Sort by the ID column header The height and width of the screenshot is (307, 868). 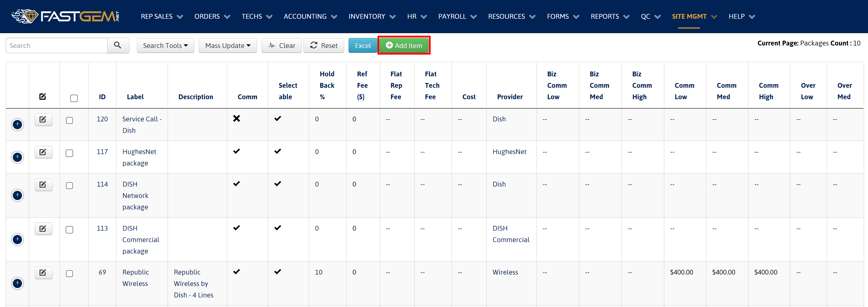click(x=102, y=97)
